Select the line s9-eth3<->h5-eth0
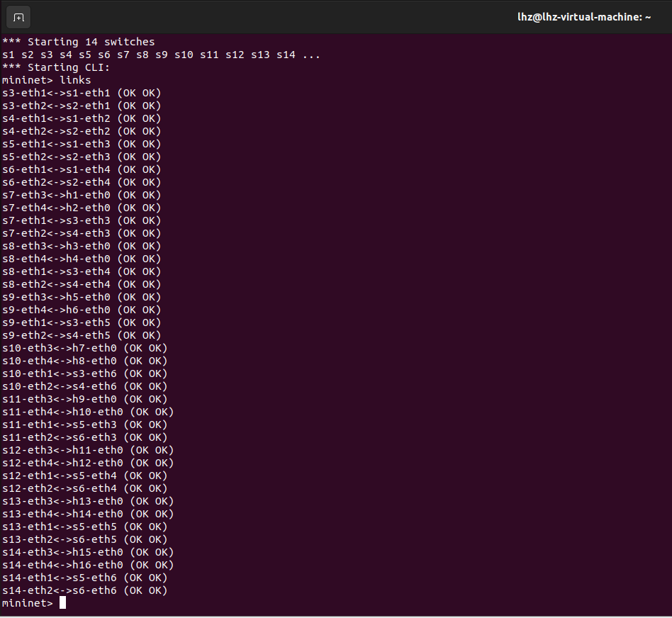This screenshot has height=618, width=672. coord(82,297)
